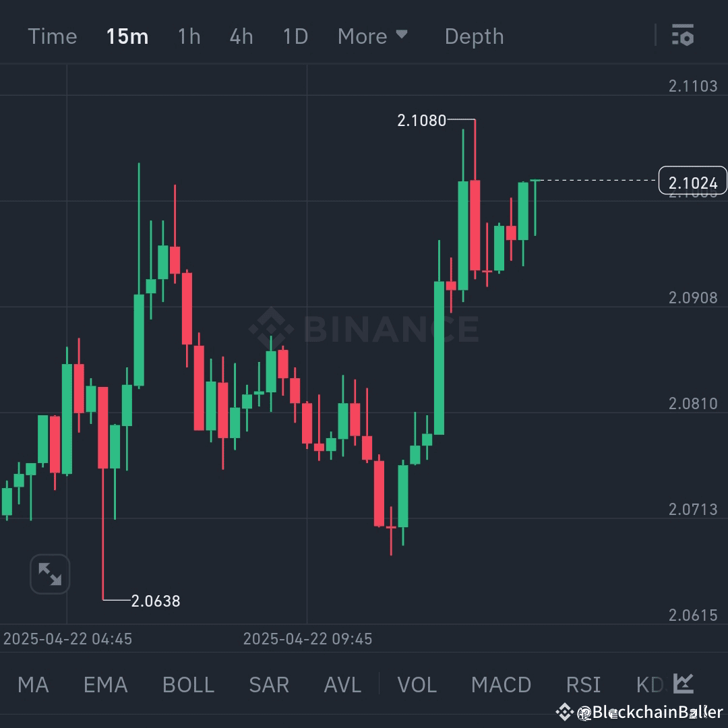The width and height of the screenshot is (728, 728).
Task: Switch to the 1h timeframe
Action: (188, 36)
